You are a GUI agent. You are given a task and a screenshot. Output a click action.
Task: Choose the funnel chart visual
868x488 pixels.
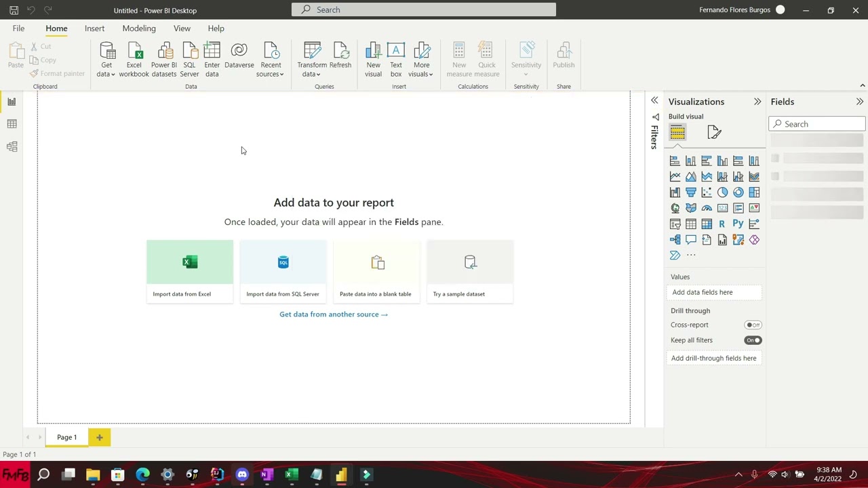coord(690,192)
